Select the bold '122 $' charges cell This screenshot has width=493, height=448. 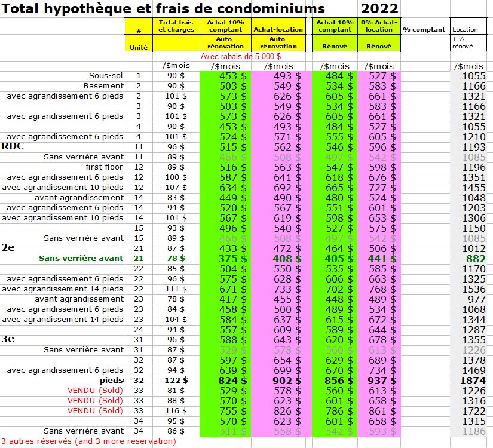coord(176,381)
